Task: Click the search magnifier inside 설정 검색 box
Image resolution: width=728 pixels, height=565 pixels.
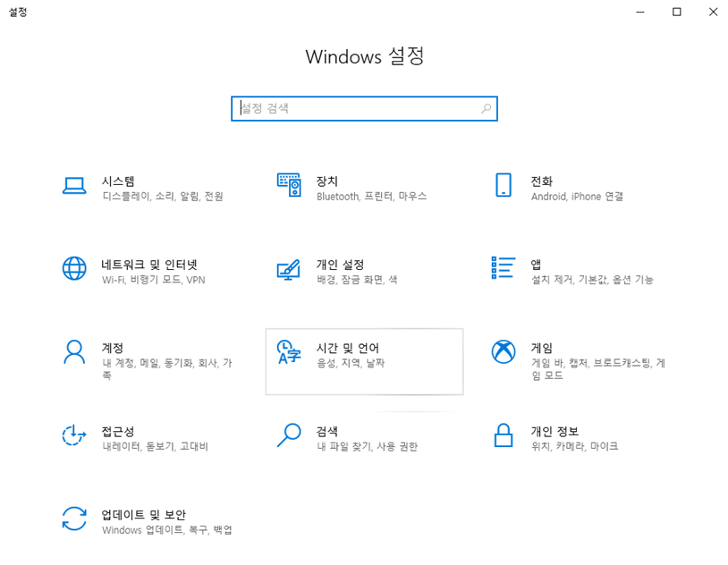Action: click(487, 109)
